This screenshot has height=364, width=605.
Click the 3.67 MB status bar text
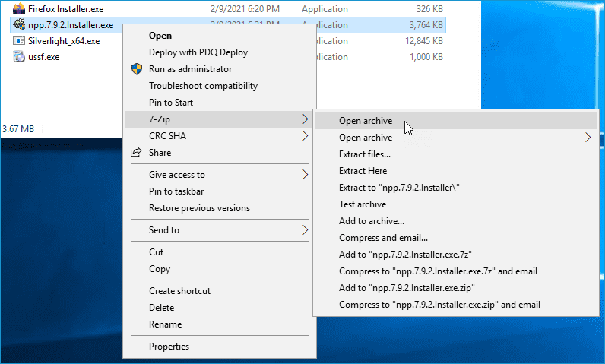point(18,128)
